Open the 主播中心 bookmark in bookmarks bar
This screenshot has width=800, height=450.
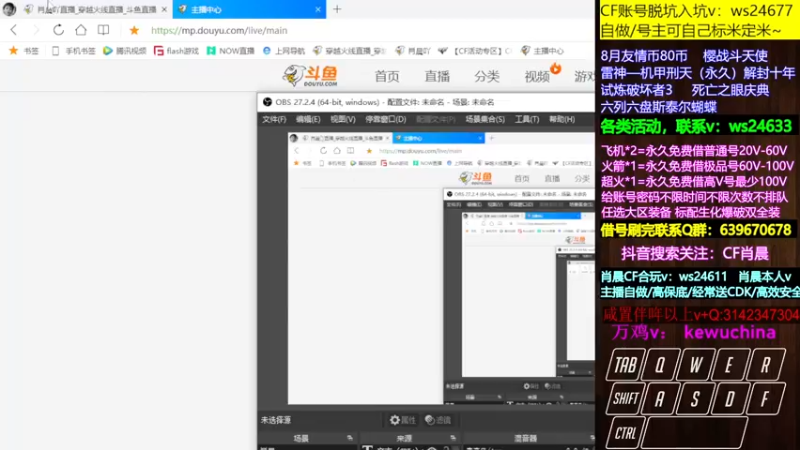(542, 51)
